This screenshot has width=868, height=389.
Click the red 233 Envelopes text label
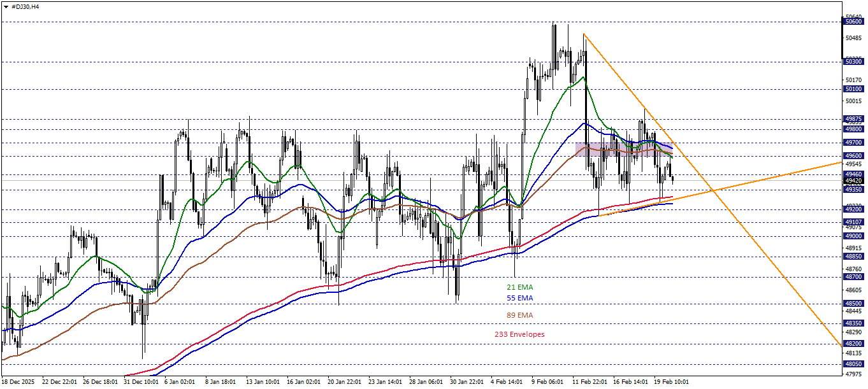519,334
